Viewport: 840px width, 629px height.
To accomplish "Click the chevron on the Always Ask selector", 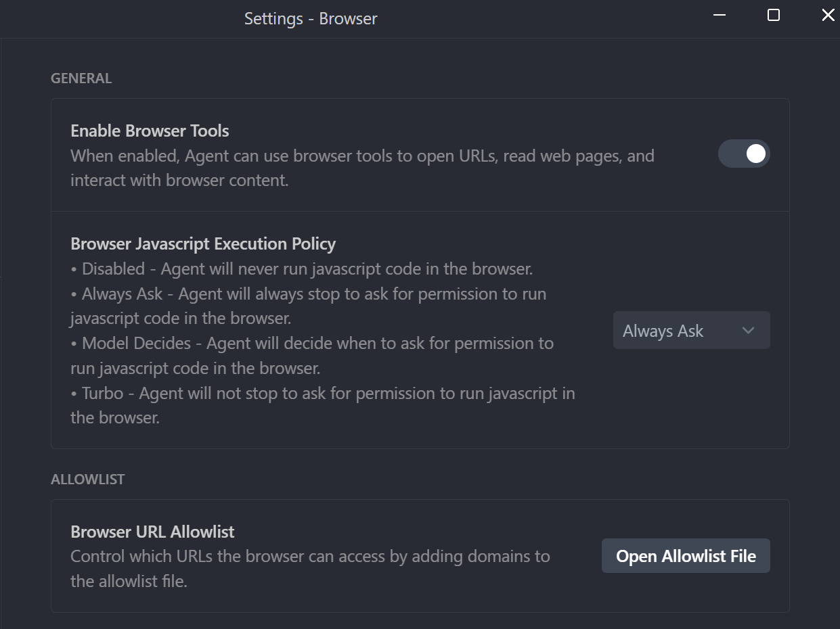I will pos(748,330).
